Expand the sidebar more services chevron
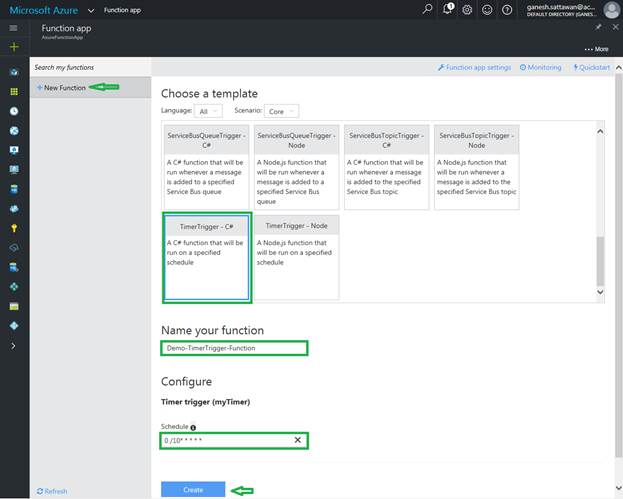This screenshot has height=499, width=623. 14,345
